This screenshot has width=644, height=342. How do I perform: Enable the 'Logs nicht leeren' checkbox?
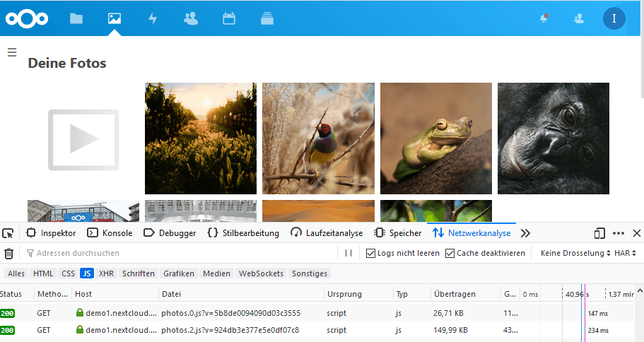[370, 253]
